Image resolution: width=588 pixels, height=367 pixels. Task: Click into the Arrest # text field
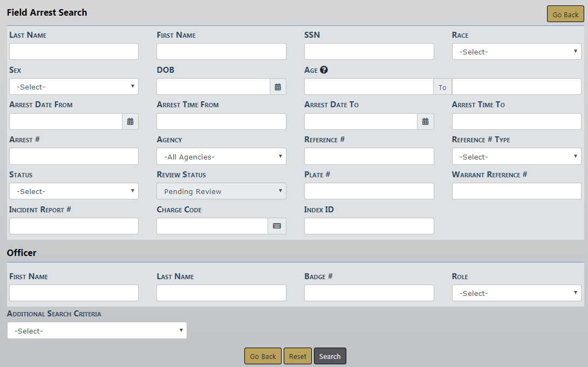pyautogui.click(x=74, y=157)
